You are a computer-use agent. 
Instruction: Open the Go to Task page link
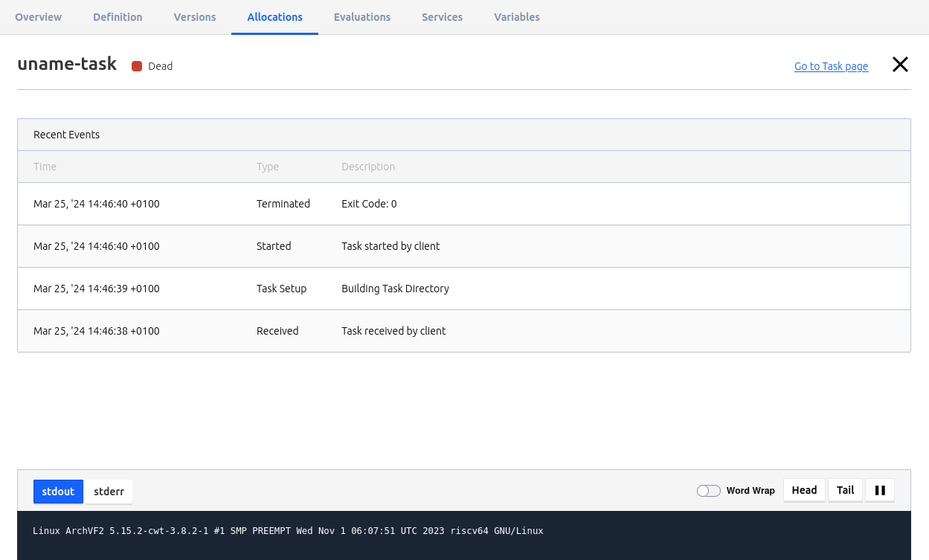(831, 66)
